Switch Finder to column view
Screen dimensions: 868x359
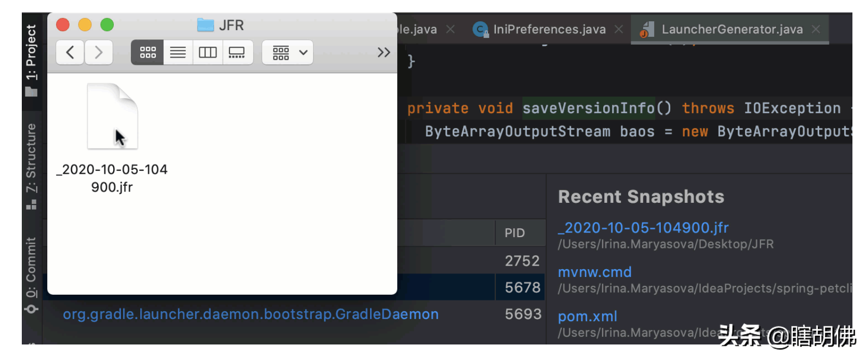click(x=208, y=52)
